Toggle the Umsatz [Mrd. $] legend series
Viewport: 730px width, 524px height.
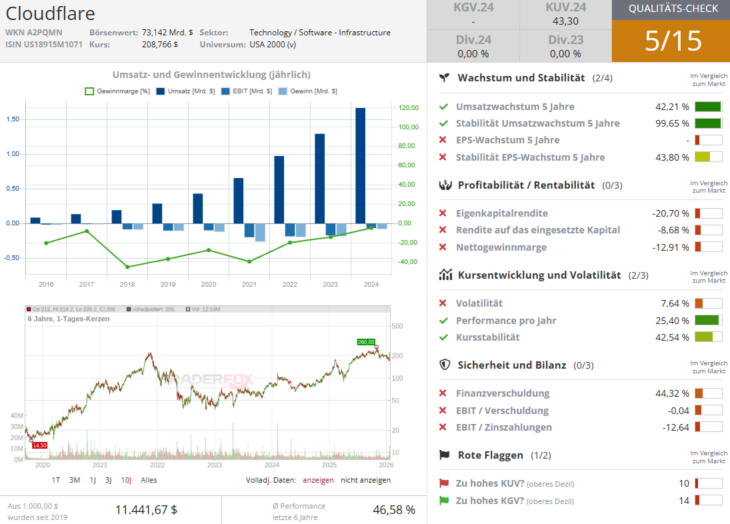(182, 91)
